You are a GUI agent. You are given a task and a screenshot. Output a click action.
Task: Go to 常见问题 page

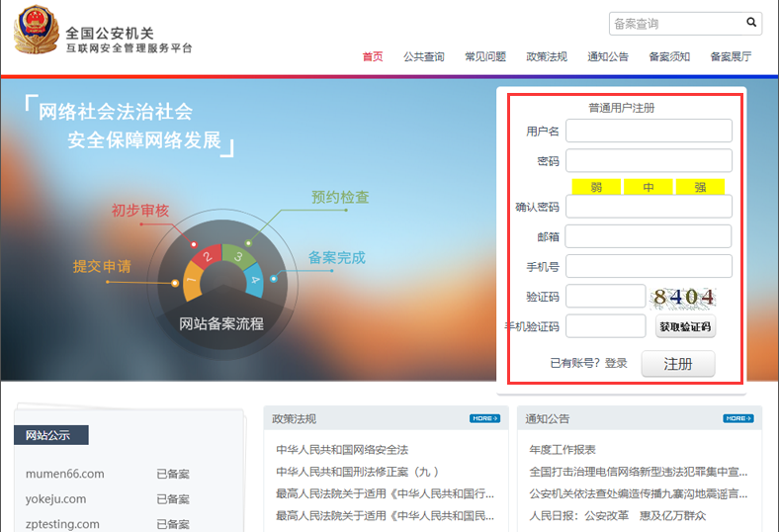[485, 56]
